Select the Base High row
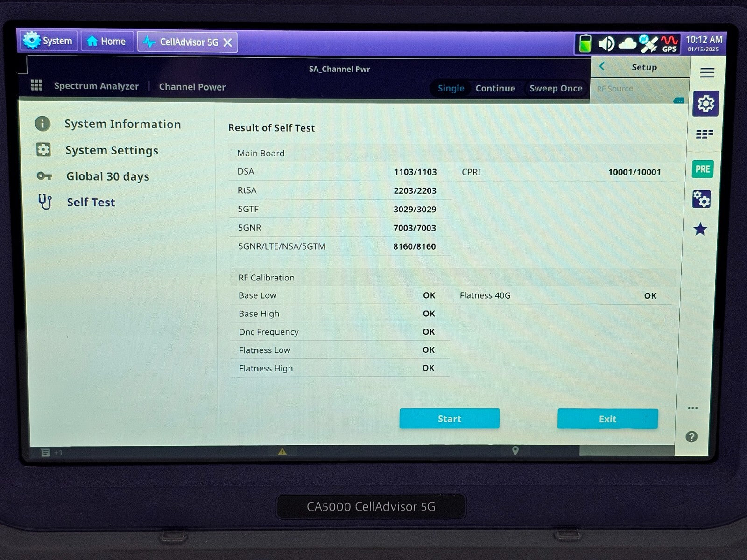 click(x=340, y=314)
